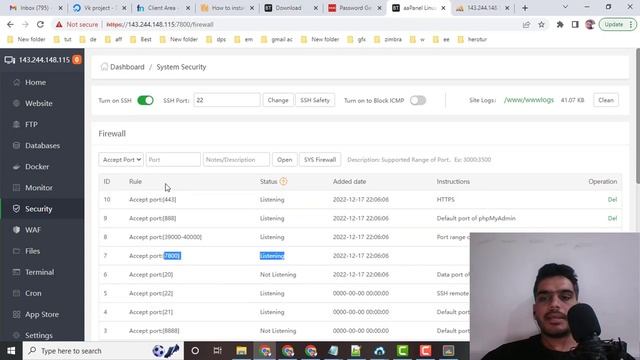Click the browser side panel icon

click(575, 24)
